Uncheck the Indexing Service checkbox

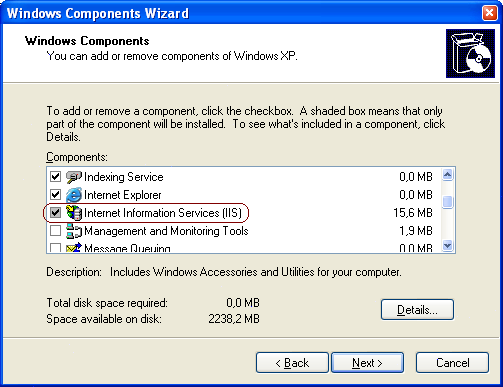(x=55, y=176)
